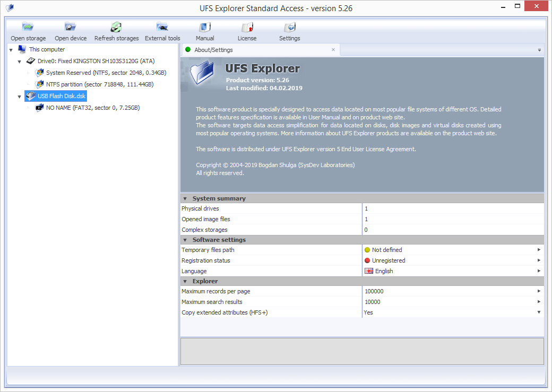Click the Product version: 5.26 text
This screenshot has height=392, width=552.
(x=257, y=80)
